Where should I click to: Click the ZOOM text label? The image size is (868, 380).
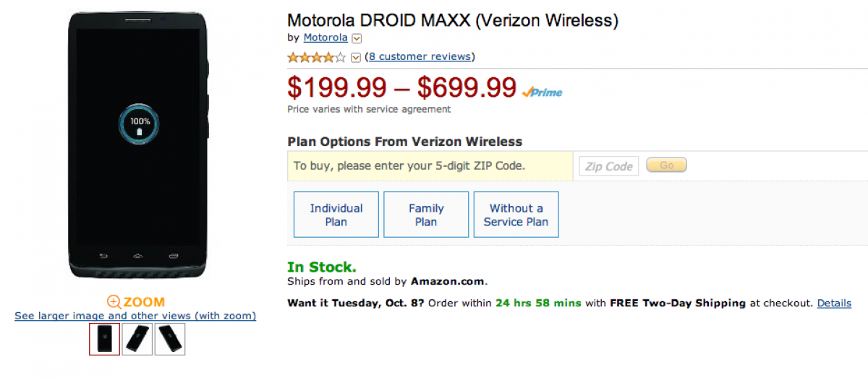144,302
